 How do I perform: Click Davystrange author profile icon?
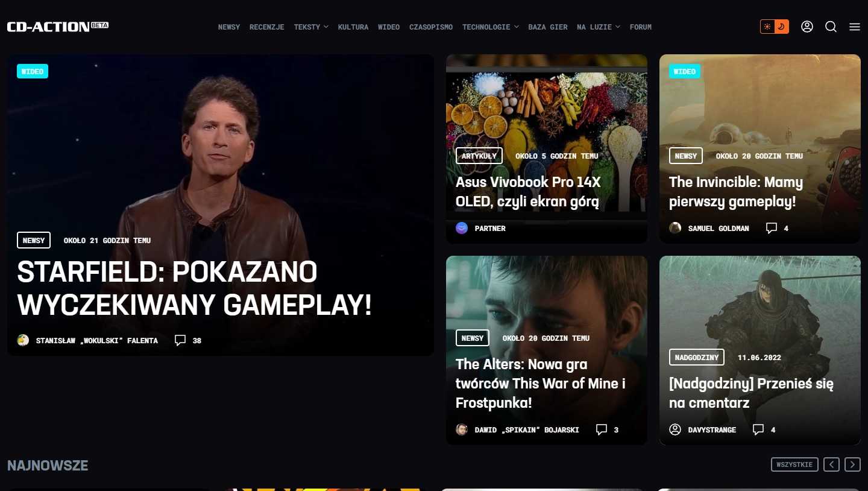[x=675, y=429]
